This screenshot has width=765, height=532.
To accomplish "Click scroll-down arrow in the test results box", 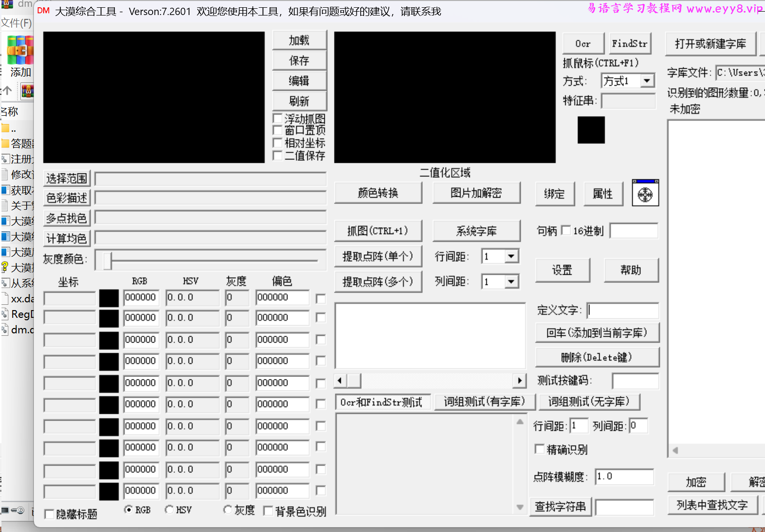I will 520,507.
